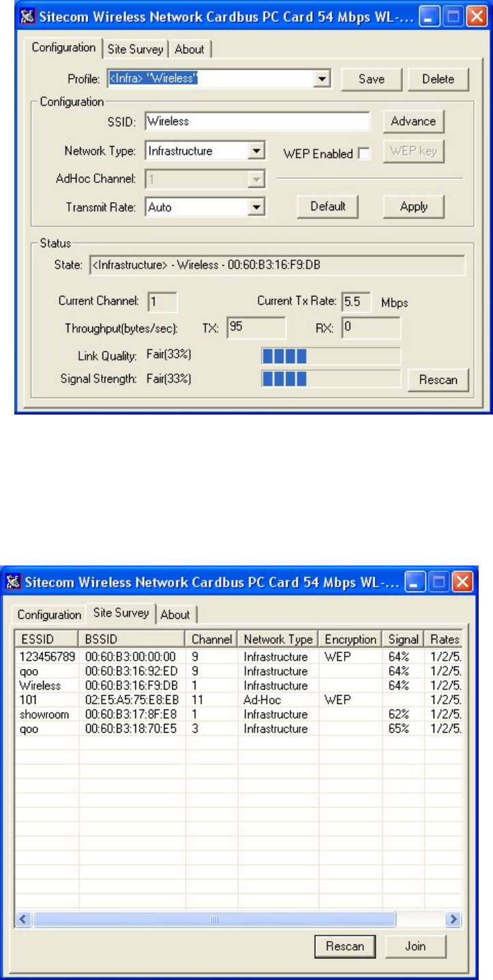Switch to Site Survey tab in top window
This screenshot has height=980, width=493.
coord(135,49)
